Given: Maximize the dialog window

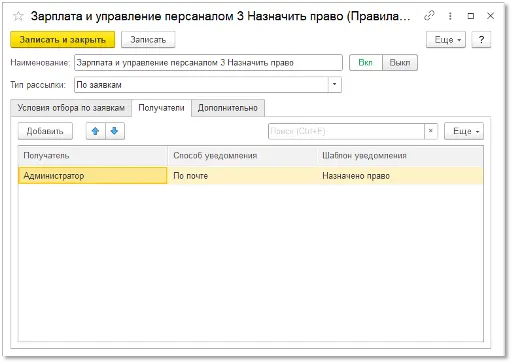Looking at the screenshot, I should click(x=471, y=16).
